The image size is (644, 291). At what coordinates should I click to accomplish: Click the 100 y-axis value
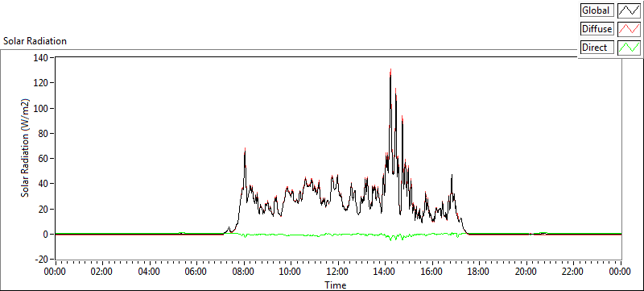click(42, 108)
